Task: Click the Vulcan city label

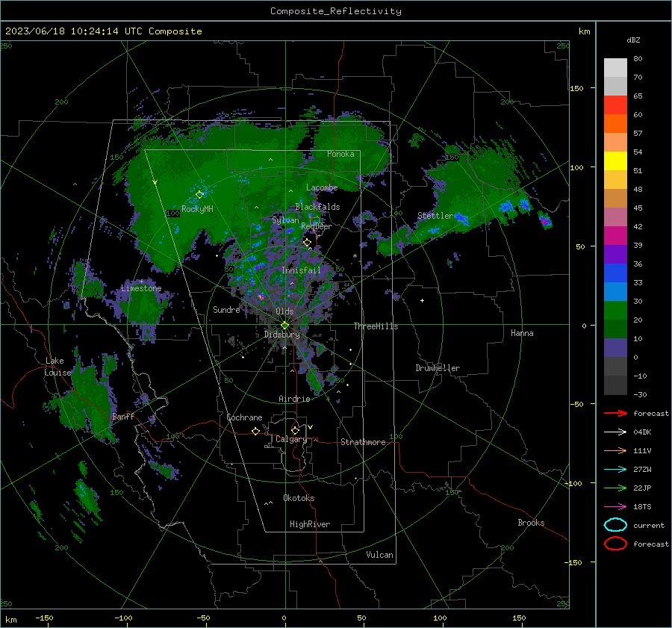Action: [380, 555]
